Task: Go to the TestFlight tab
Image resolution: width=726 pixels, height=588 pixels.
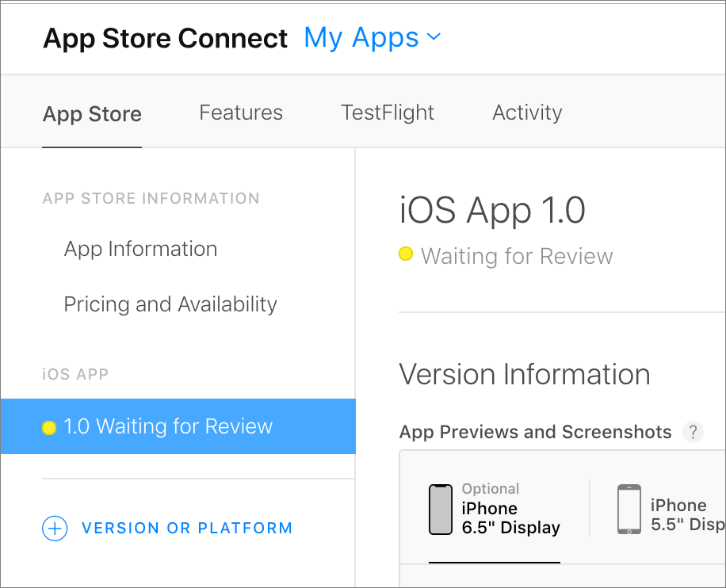Action: tap(388, 113)
